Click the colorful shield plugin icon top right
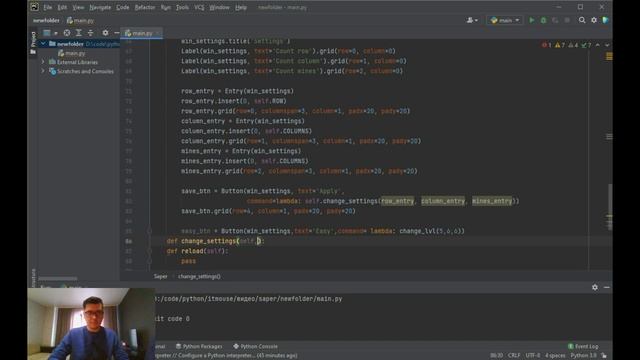640x360 pixels. tap(606, 20)
